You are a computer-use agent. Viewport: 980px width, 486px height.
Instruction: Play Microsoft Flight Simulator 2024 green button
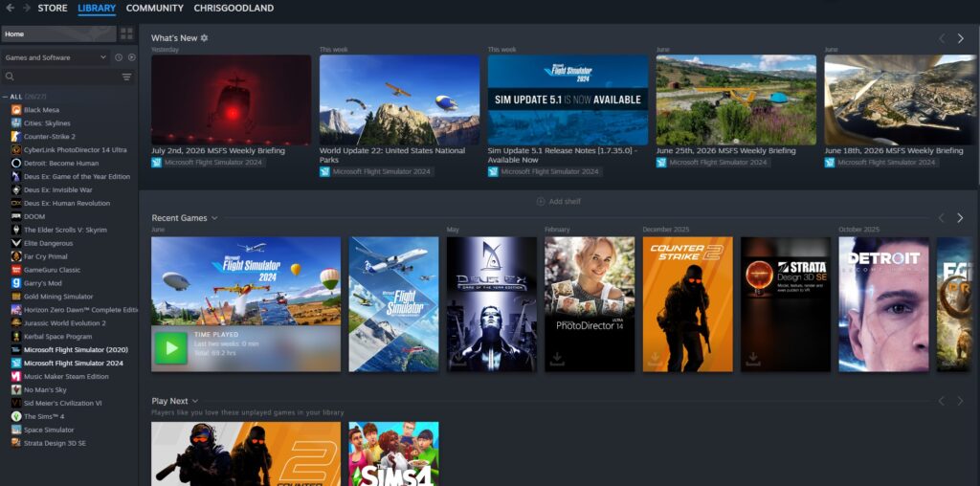(x=171, y=348)
